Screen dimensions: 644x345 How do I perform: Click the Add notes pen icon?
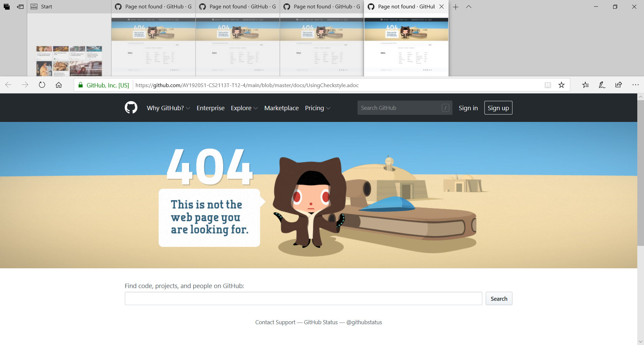[602, 85]
